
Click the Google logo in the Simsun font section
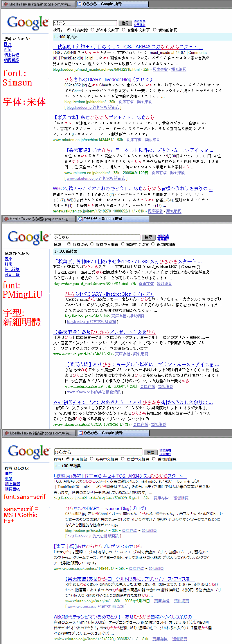click(28, 23)
